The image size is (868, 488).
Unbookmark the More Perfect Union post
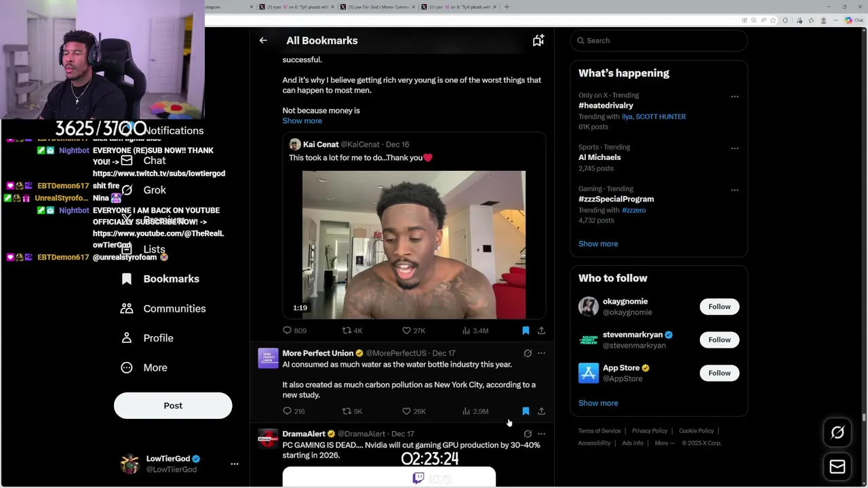526,411
